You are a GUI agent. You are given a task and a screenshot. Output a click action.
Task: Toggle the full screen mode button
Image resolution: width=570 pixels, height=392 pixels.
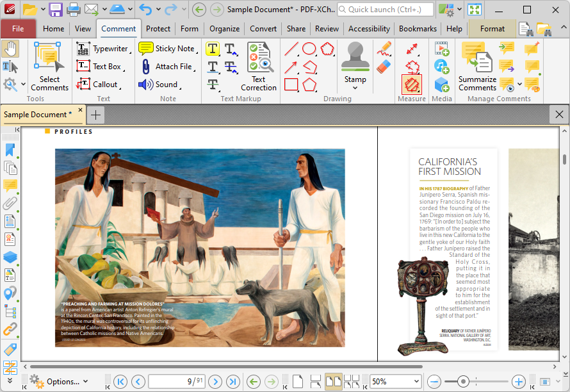point(475,10)
